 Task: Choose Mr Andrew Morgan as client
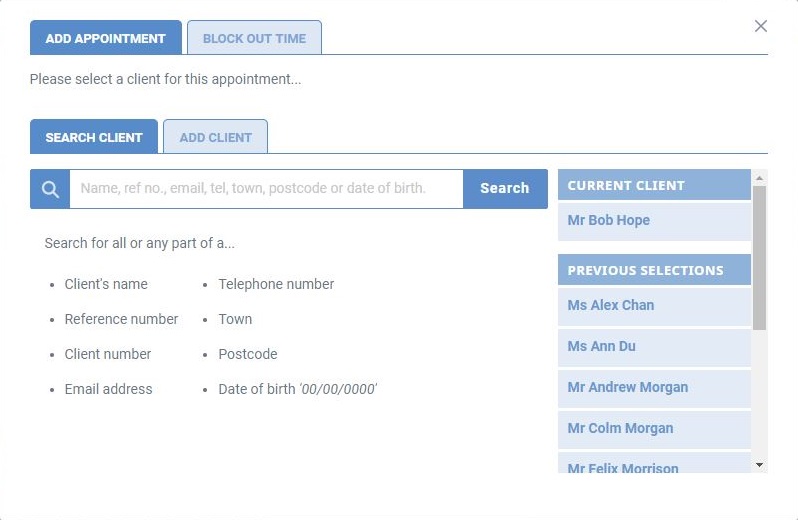654,389
